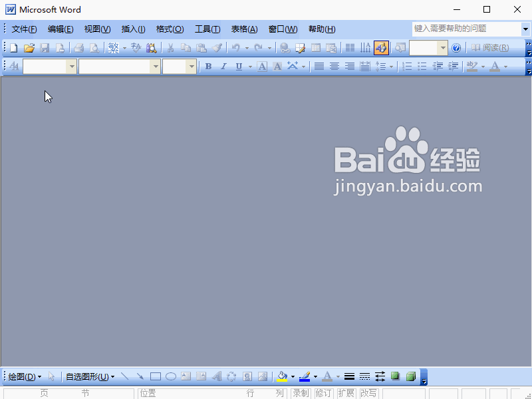Click 修订 in the status bar
This screenshot has width=532, height=399.
coord(323,393)
